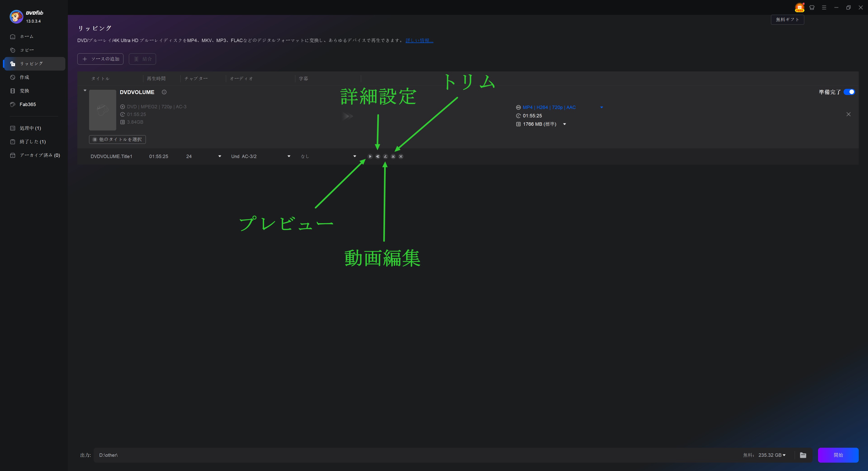The height and width of the screenshot is (471, 868).
Task: Browse output folder icon
Action: 803,455
